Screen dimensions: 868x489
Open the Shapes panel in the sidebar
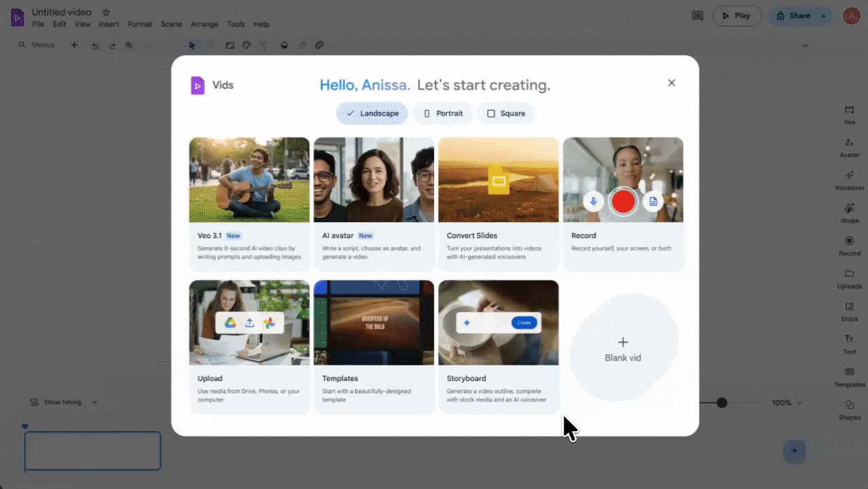pyautogui.click(x=849, y=411)
